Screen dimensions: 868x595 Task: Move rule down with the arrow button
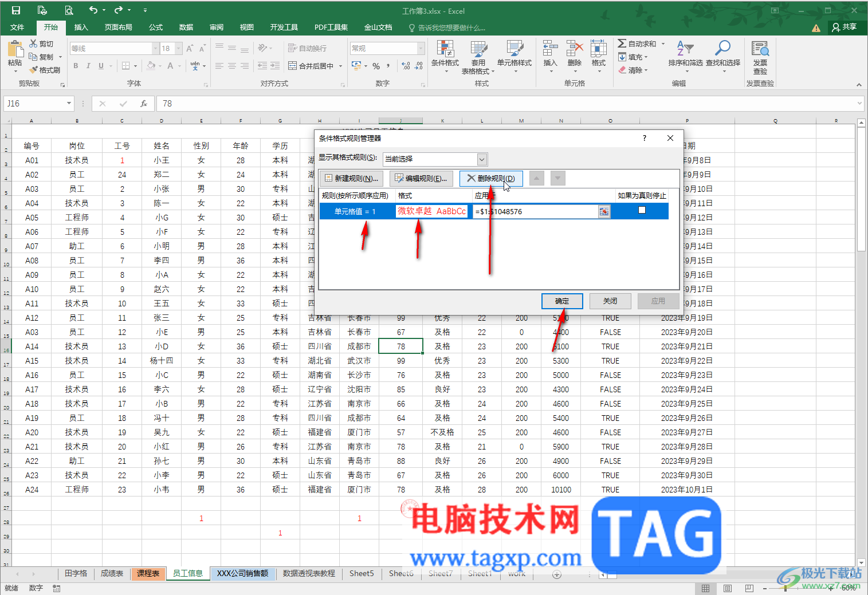pyautogui.click(x=558, y=178)
